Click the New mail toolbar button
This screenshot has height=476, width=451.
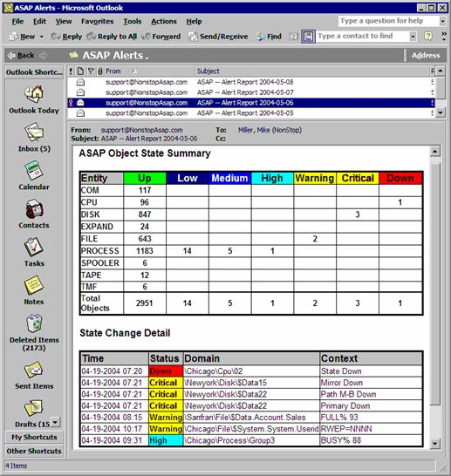22,37
